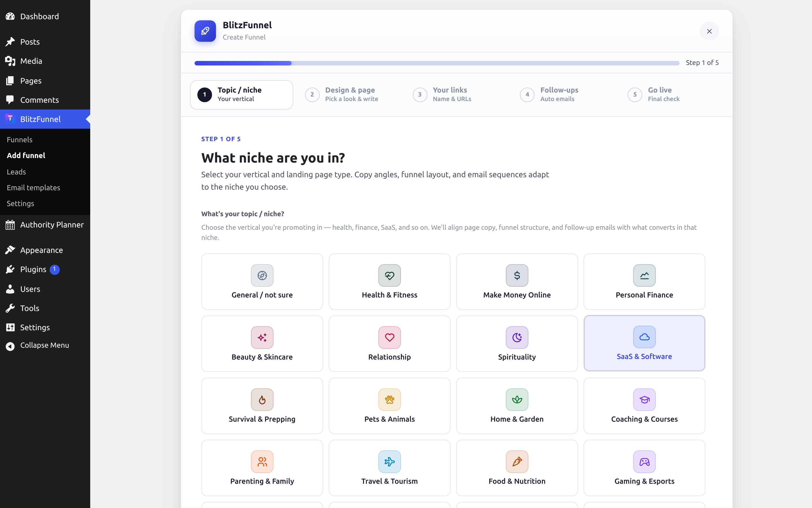Screen dimensions: 812x508
Task: Choose the Gaming & Esports niche label
Action: 644,481
